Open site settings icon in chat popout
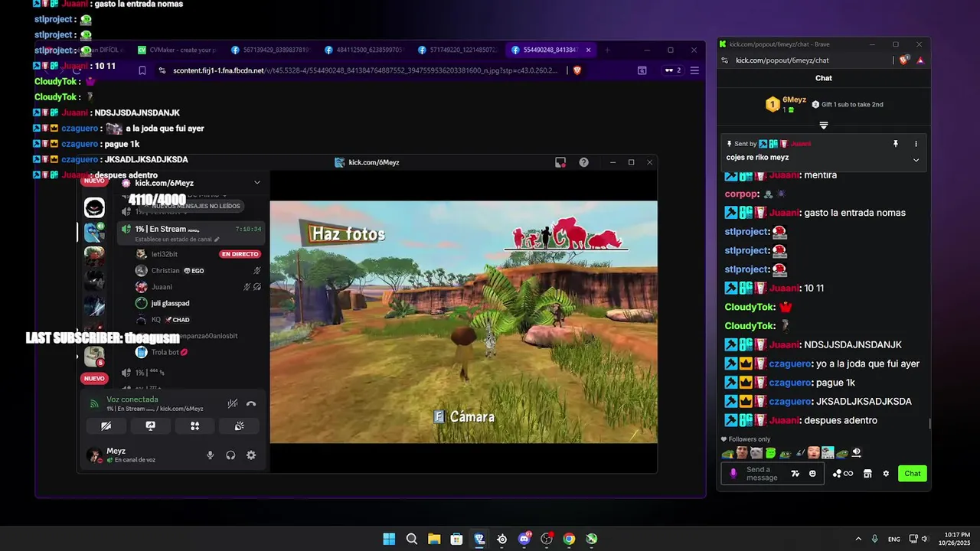 coord(724,60)
